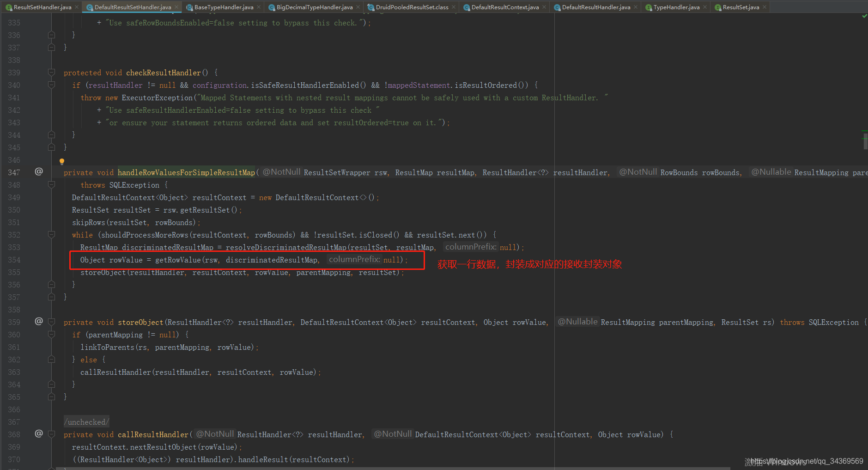Click the /unchecked/ folded comment on line 367

[x=86, y=422]
